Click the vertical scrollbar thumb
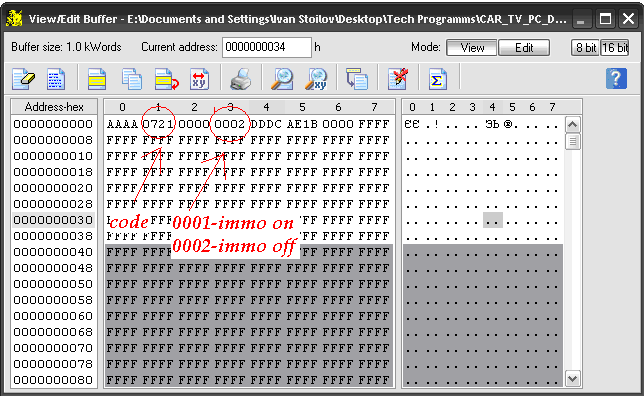Screen dimensions: 644x396 pos(573,142)
